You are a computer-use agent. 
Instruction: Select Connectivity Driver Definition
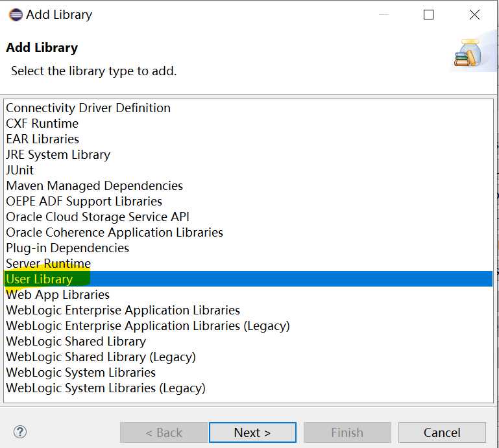[88, 108]
